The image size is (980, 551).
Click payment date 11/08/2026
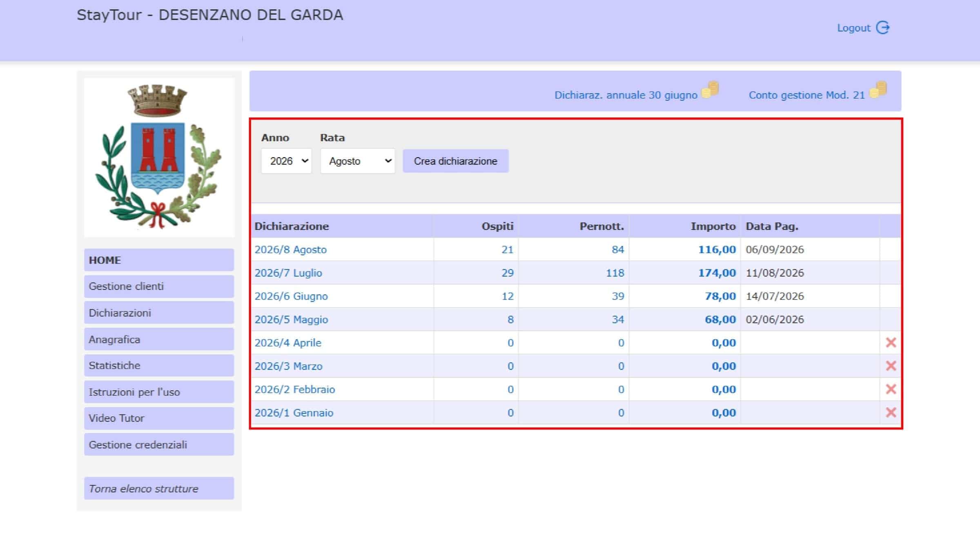point(775,273)
